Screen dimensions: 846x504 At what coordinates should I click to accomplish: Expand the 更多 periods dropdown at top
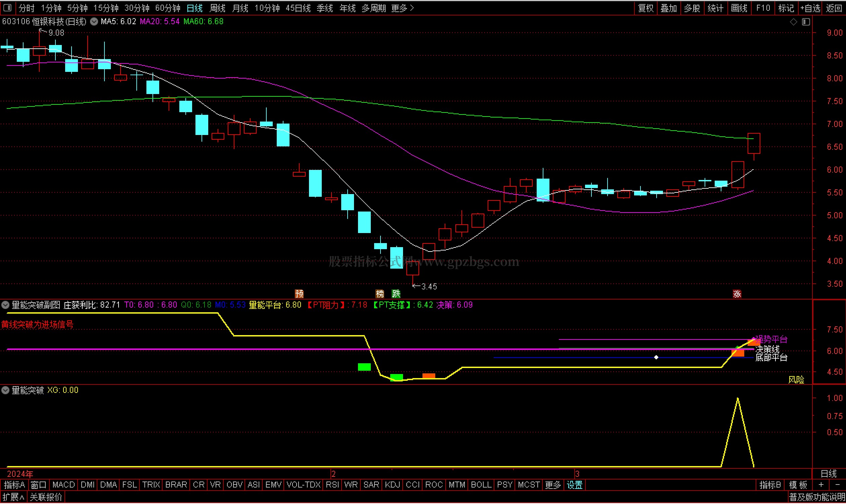[x=402, y=8]
